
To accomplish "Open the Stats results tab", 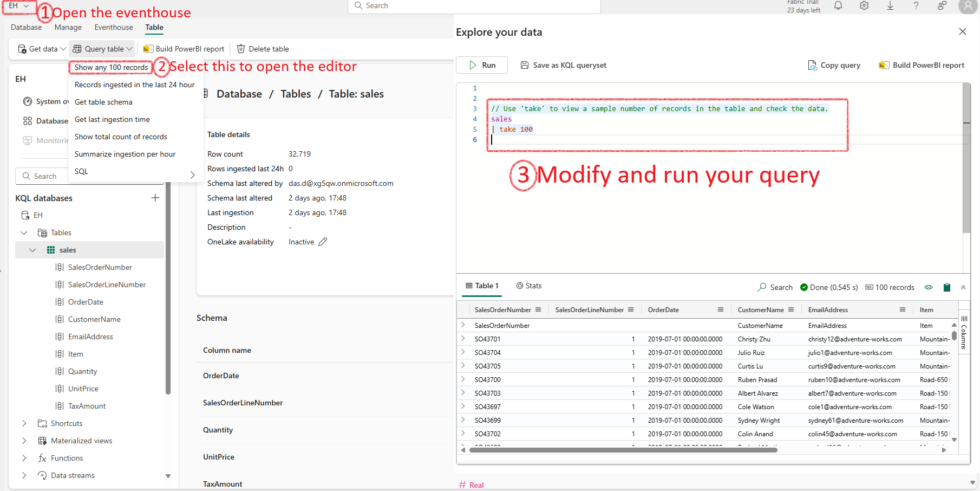I will (528, 286).
